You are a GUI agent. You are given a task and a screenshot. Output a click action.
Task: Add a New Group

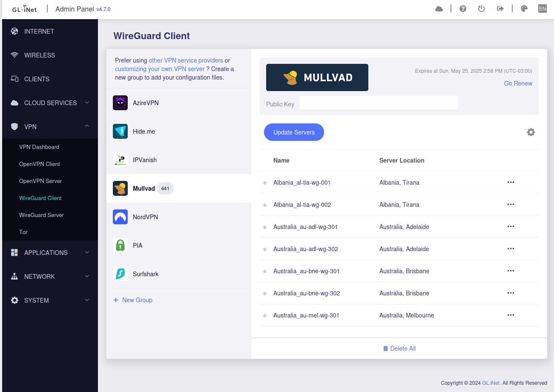133,300
